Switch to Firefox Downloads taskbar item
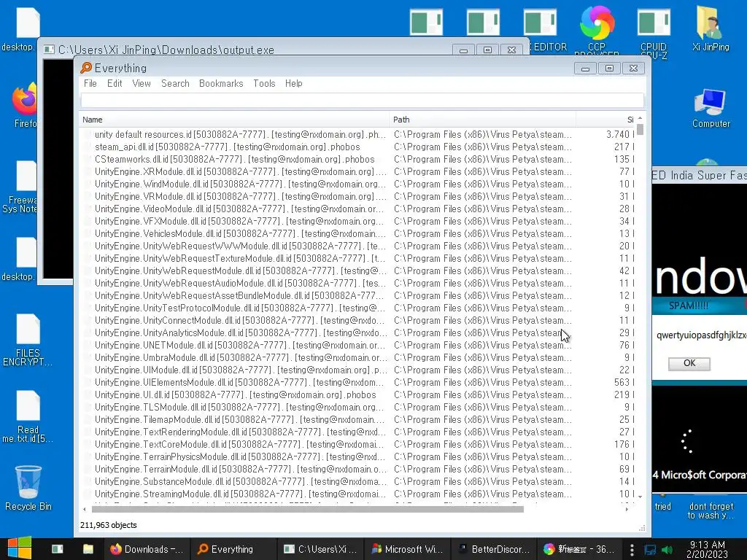Image resolution: width=747 pixels, height=560 pixels. tap(147, 549)
